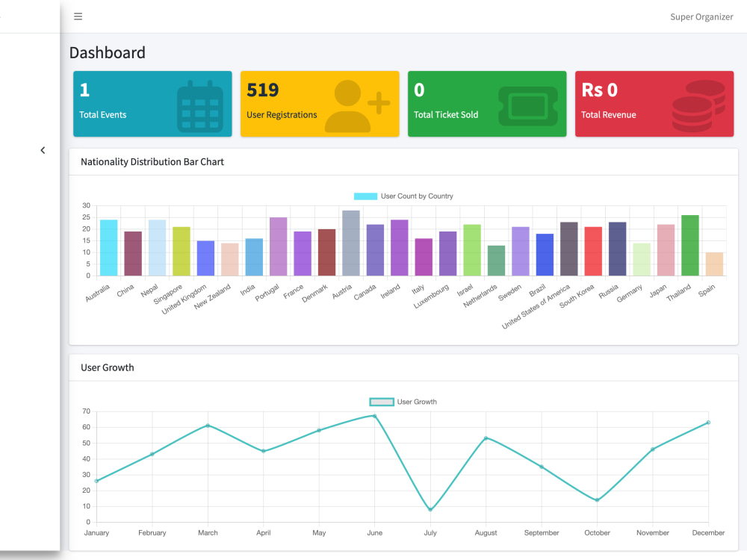The width and height of the screenshot is (747, 560).
Task: Click the October data point on line
Action: click(x=597, y=500)
